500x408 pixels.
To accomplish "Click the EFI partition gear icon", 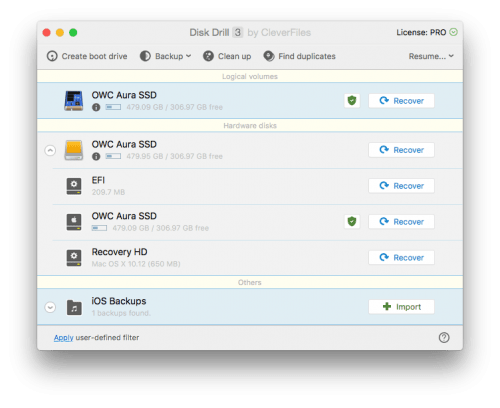I will [74, 186].
